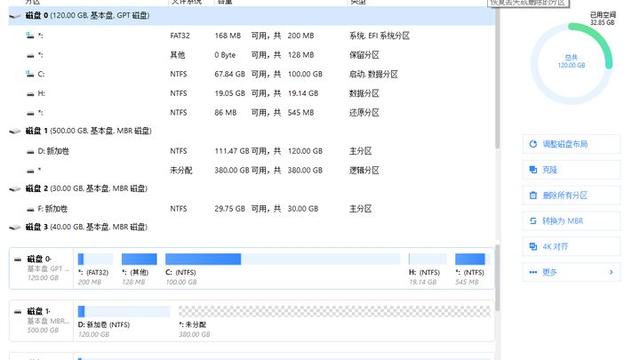Click the 未分配 file system cell
The image size is (640, 360).
(181, 170)
